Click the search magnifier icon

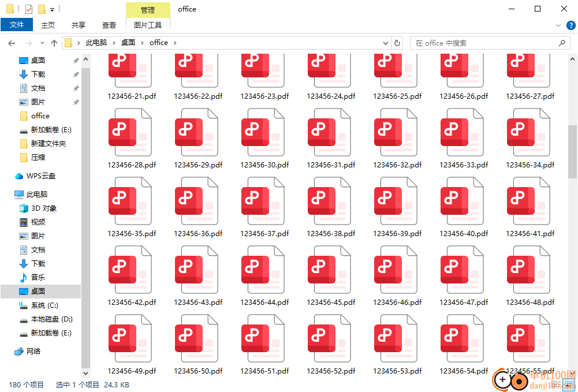[x=562, y=43]
